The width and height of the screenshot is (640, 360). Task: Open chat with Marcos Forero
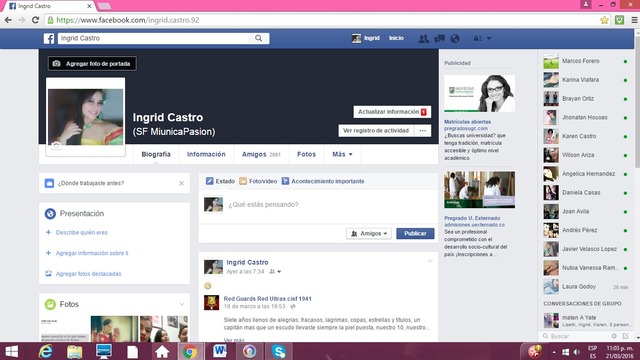click(586, 61)
